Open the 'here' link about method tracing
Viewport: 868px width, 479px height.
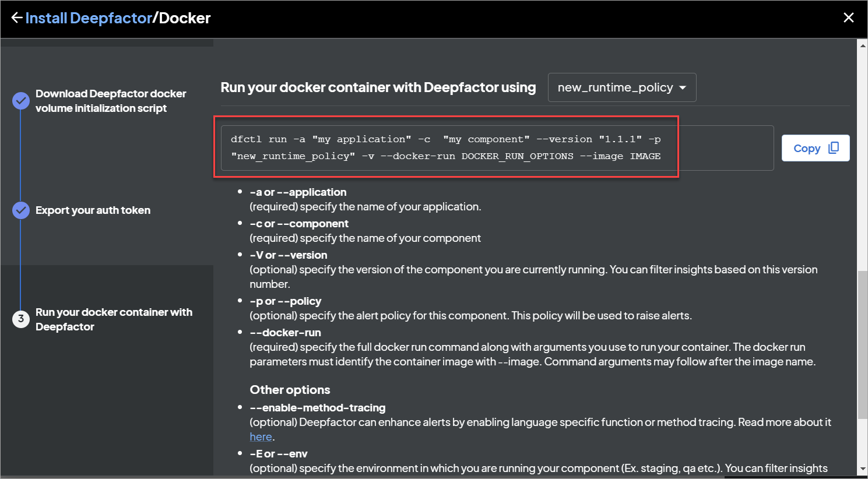tap(261, 437)
